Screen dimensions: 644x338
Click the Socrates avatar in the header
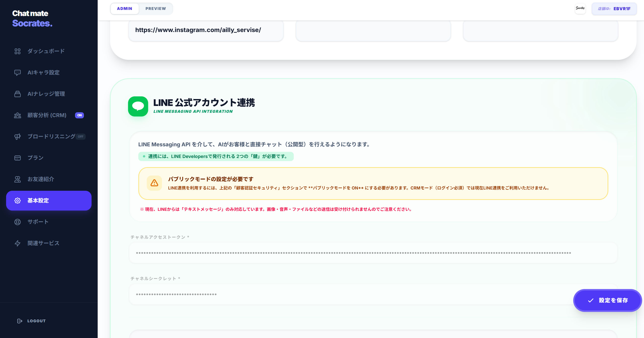(x=580, y=9)
